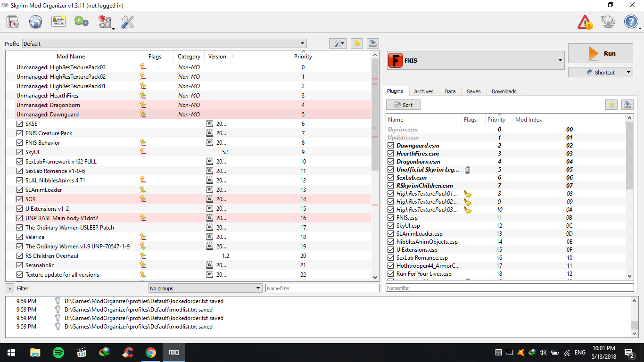
Task: Click the Windows Start button
Action: [x=11, y=352]
